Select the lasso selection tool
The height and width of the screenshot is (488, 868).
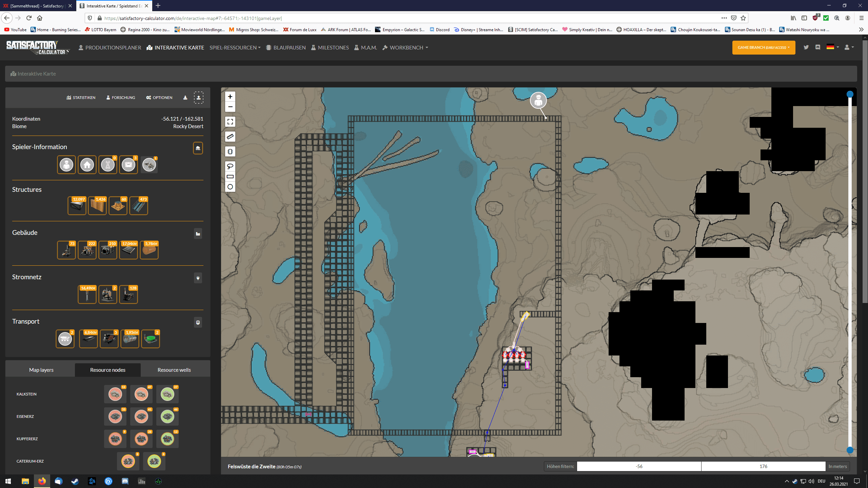pyautogui.click(x=230, y=166)
